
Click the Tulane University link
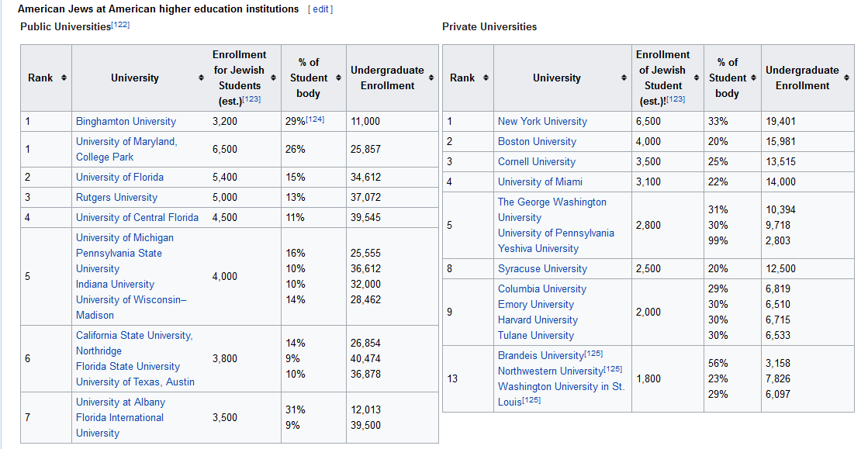[535, 336]
